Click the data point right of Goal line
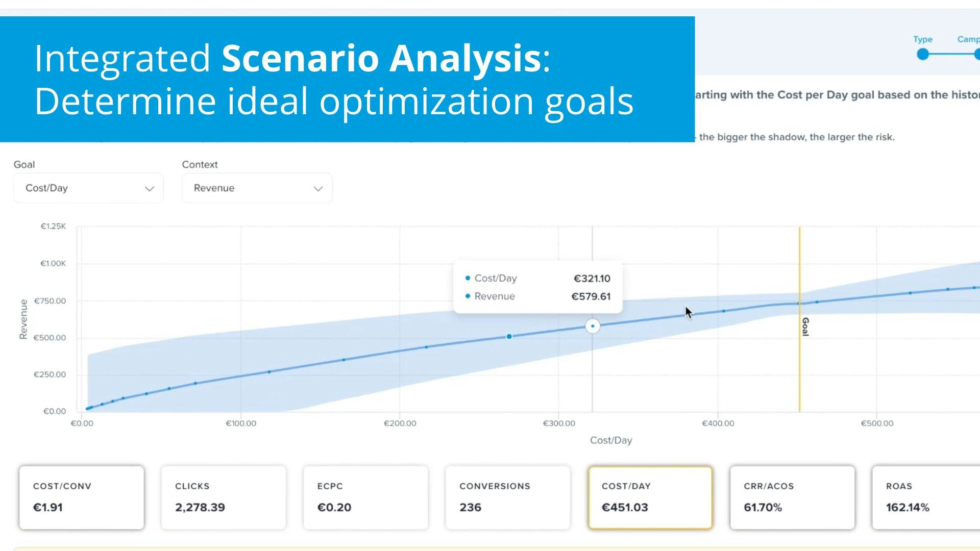980x551 pixels. [x=817, y=302]
